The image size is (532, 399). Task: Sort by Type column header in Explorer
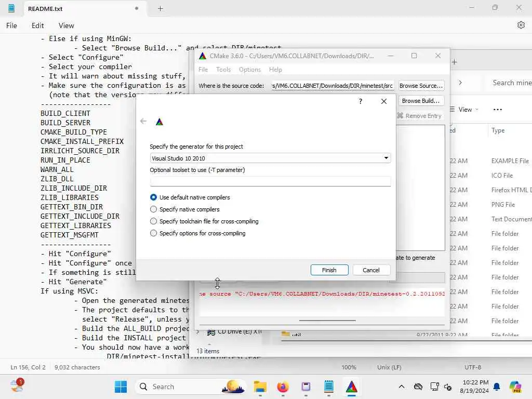coord(498,130)
